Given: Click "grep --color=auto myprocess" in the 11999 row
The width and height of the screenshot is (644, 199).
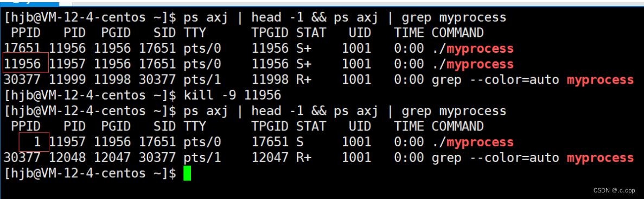Looking at the screenshot, I should (x=533, y=80).
